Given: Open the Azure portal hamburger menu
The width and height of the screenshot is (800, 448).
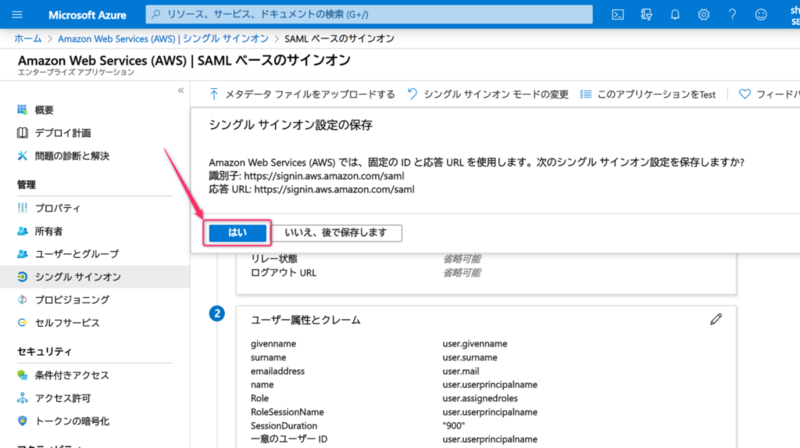Looking at the screenshot, I should pyautogui.click(x=17, y=14).
